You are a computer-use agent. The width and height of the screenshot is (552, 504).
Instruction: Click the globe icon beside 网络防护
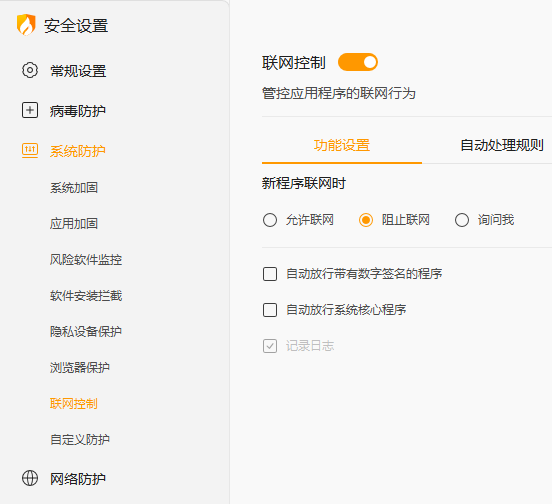tap(30, 478)
